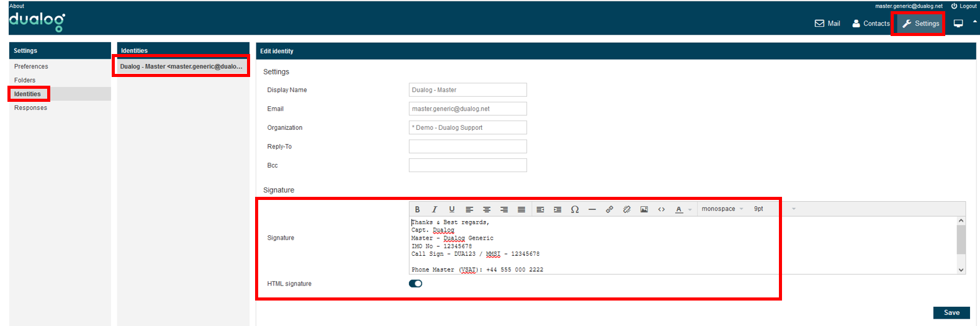Open Mail section
Screen dimensions: 980x326
point(827,24)
